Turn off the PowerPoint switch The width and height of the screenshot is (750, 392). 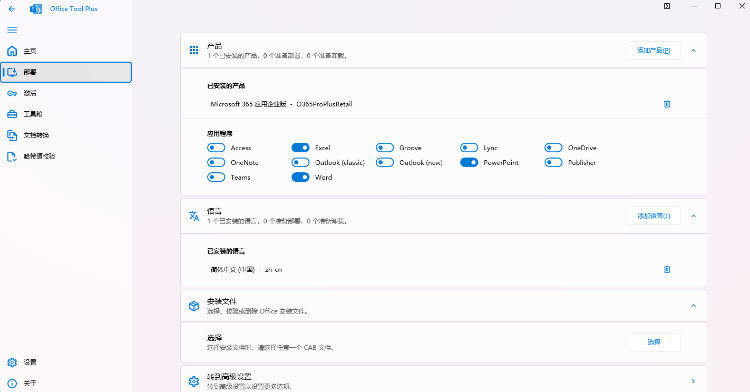click(469, 163)
